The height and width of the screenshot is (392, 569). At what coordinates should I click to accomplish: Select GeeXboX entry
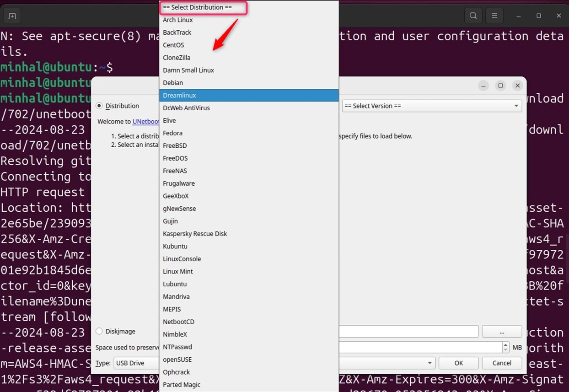(249, 196)
